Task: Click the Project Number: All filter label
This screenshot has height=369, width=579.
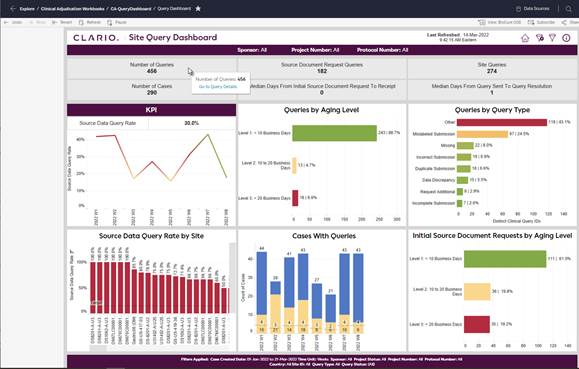Action: pos(315,50)
